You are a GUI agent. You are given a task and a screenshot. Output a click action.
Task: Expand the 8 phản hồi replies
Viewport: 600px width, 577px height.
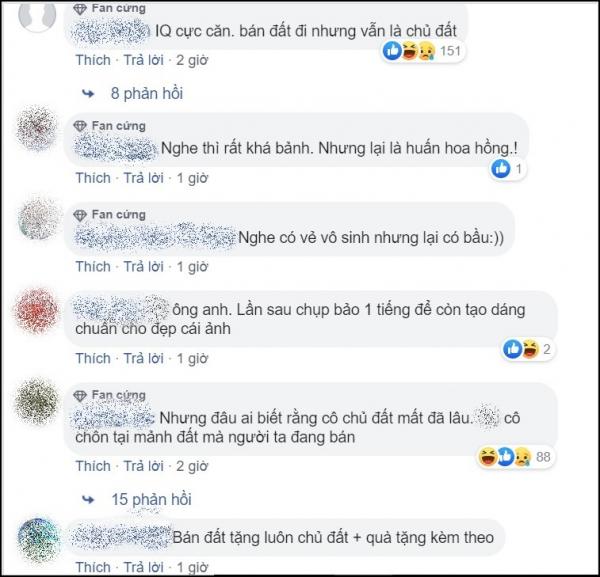[x=147, y=93]
